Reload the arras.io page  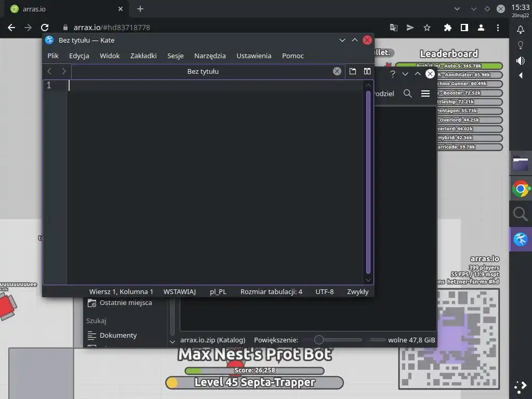click(45, 28)
